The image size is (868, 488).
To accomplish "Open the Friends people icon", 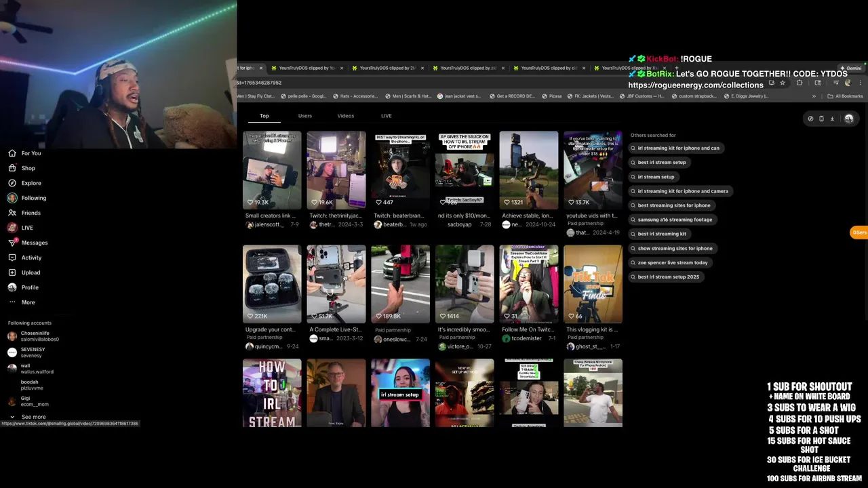I will (x=12, y=213).
